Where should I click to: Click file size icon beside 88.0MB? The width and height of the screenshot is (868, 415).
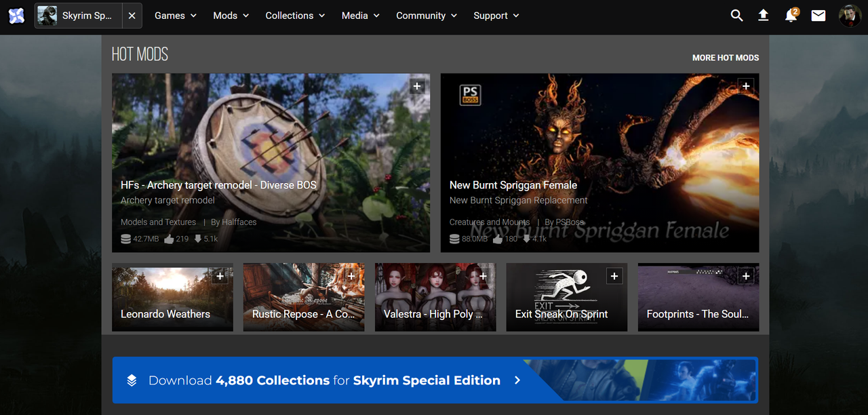(454, 239)
